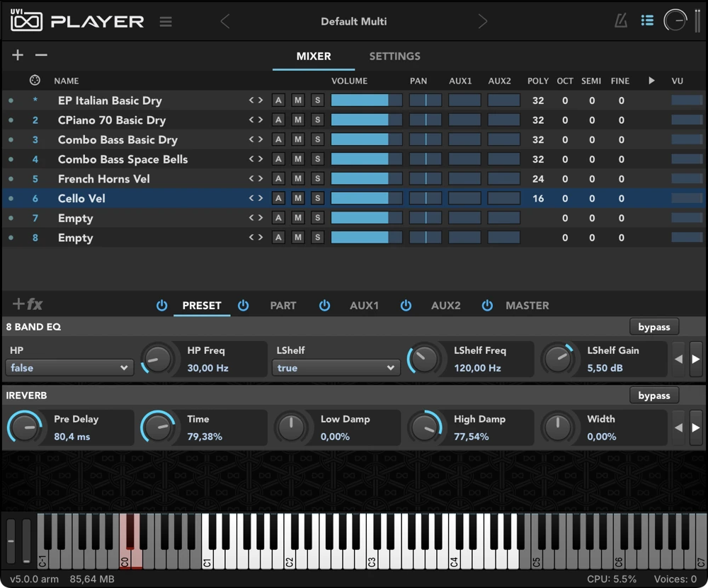Image resolution: width=708 pixels, height=588 pixels.
Task: Show previous IReverb parameters page
Action: (678, 427)
